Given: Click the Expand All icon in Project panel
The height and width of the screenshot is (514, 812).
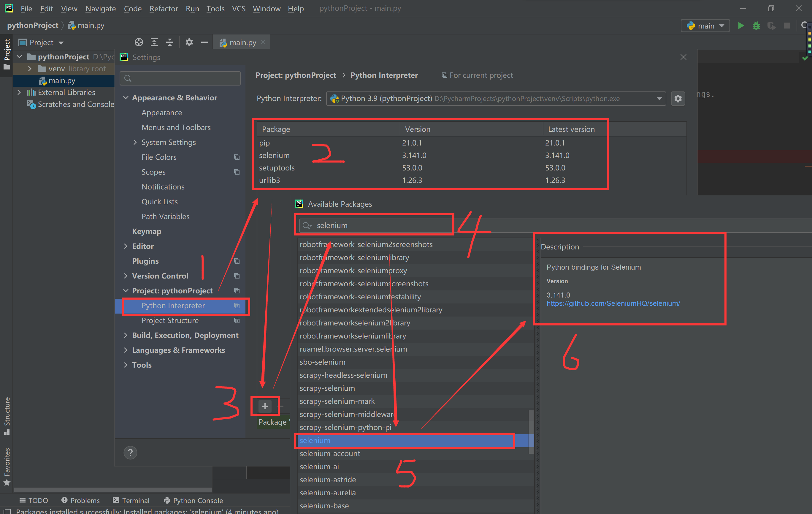Looking at the screenshot, I should [x=154, y=42].
